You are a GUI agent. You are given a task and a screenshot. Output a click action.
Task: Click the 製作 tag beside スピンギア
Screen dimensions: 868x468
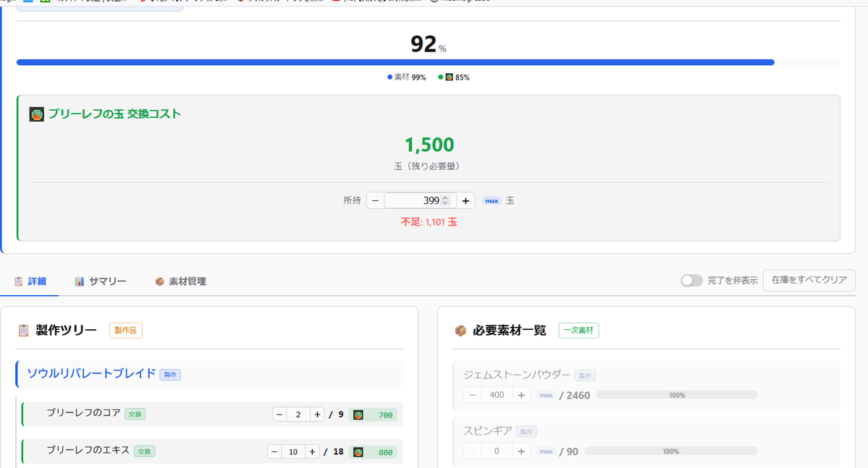(x=526, y=432)
